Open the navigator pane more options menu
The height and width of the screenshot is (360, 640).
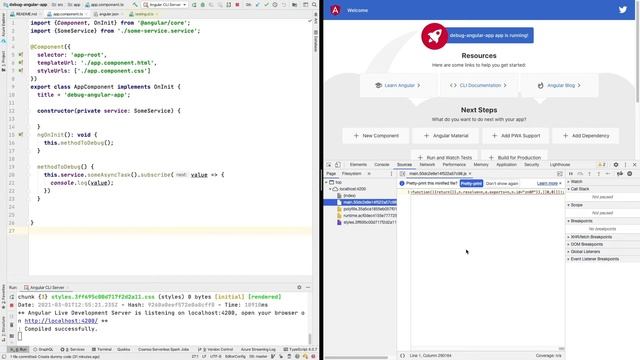point(391,173)
